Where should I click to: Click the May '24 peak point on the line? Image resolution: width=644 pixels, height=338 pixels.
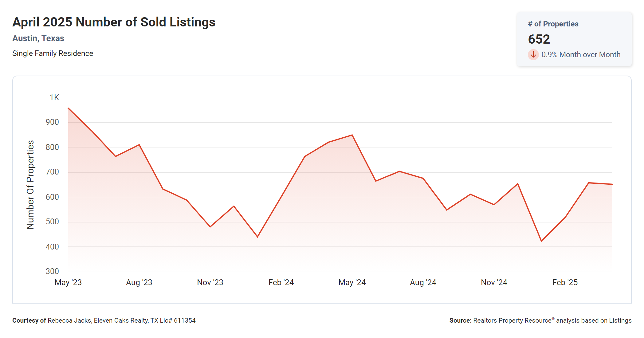352,135
